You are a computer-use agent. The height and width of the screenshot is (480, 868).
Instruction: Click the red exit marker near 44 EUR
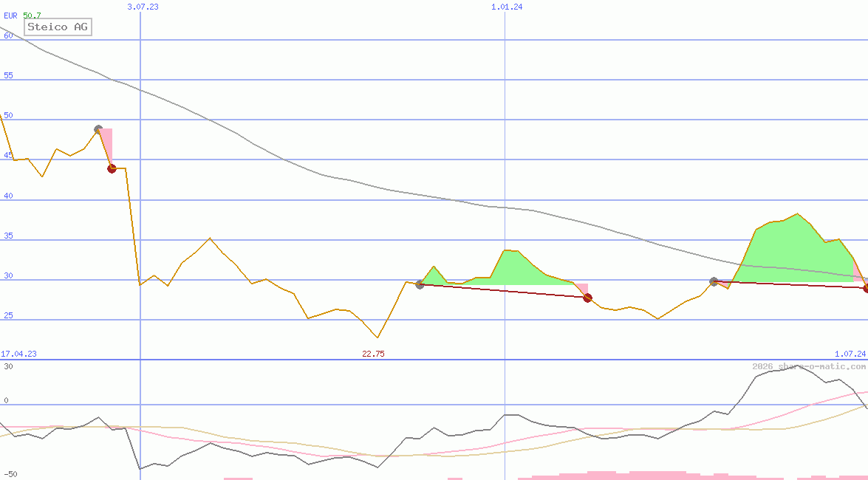click(x=112, y=168)
